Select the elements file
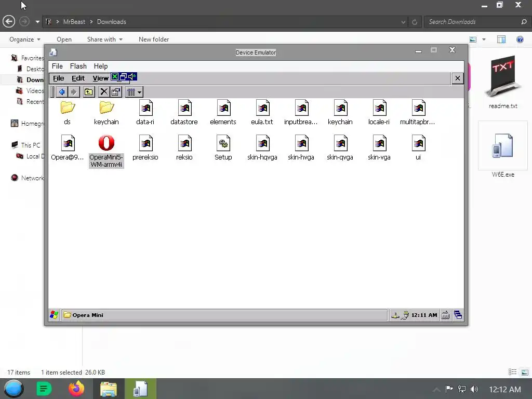This screenshot has height=399, width=532. tap(223, 113)
